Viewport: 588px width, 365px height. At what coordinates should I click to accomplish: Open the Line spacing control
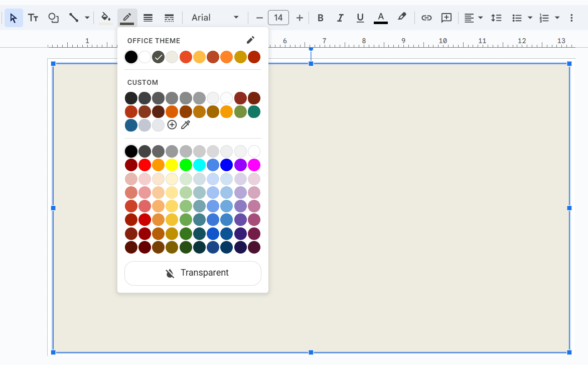pyautogui.click(x=496, y=18)
